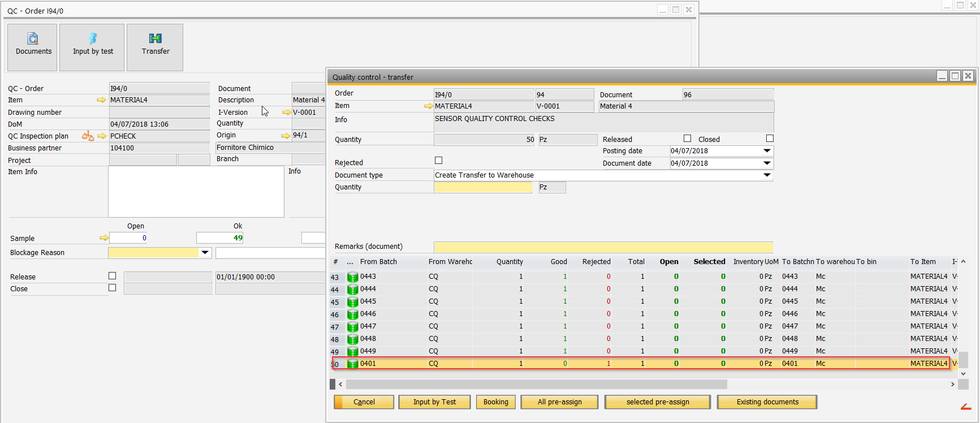Click the horizontal scroll left arrow
The image size is (980, 423).
click(x=340, y=385)
